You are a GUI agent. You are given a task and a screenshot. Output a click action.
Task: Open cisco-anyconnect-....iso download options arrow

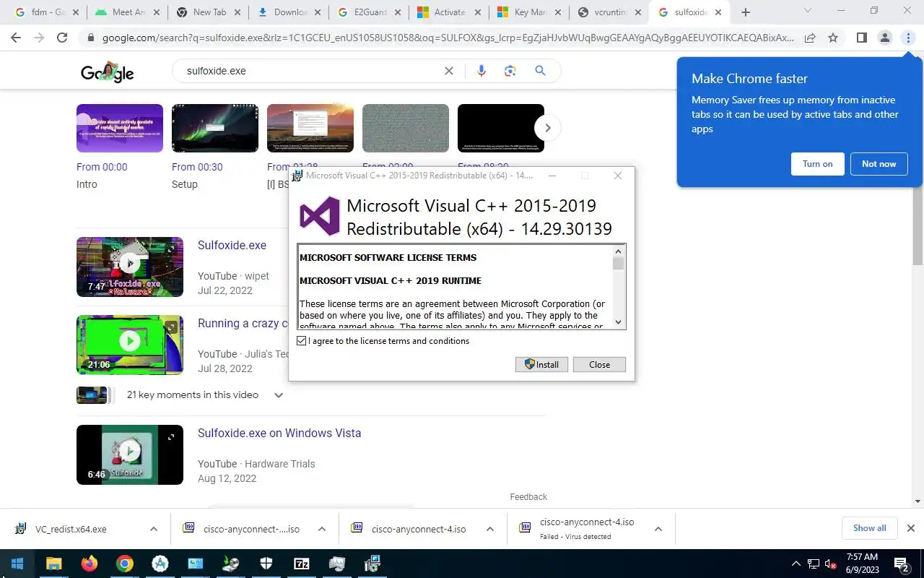pyautogui.click(x=322, y=529)
